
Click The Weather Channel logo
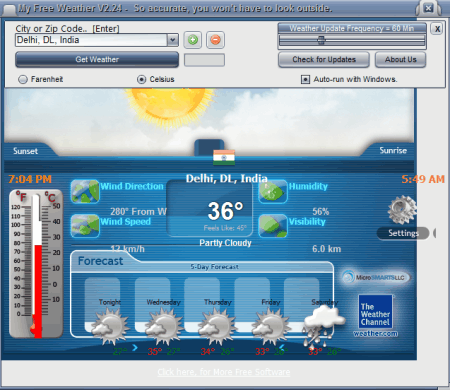coord(375,311)
